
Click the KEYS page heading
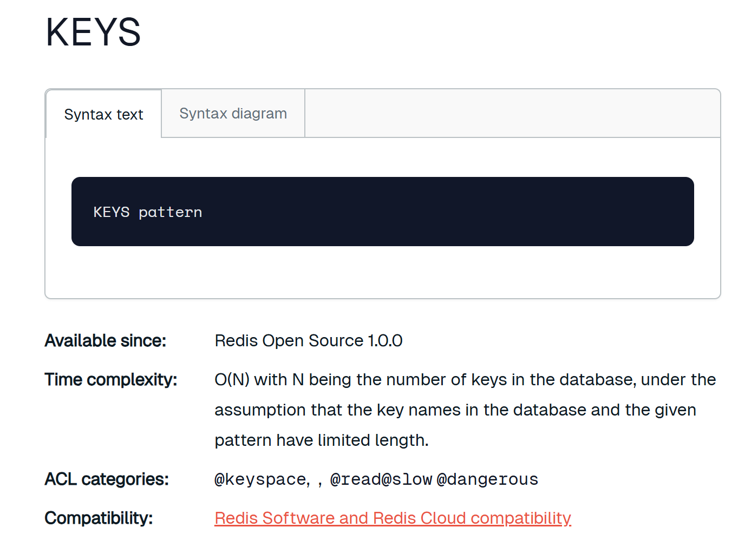93,32
